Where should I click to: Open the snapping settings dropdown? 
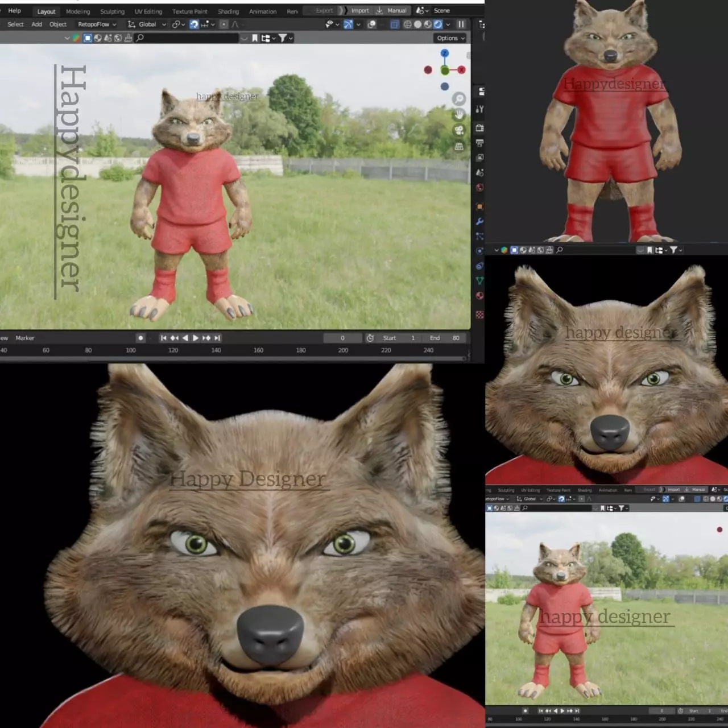(x=208, y=24)
